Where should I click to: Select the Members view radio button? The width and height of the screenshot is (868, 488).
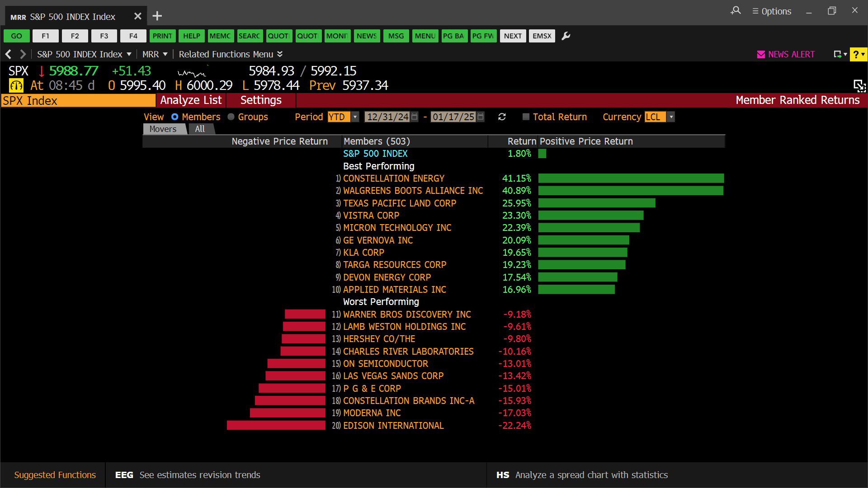click(175, 117)
